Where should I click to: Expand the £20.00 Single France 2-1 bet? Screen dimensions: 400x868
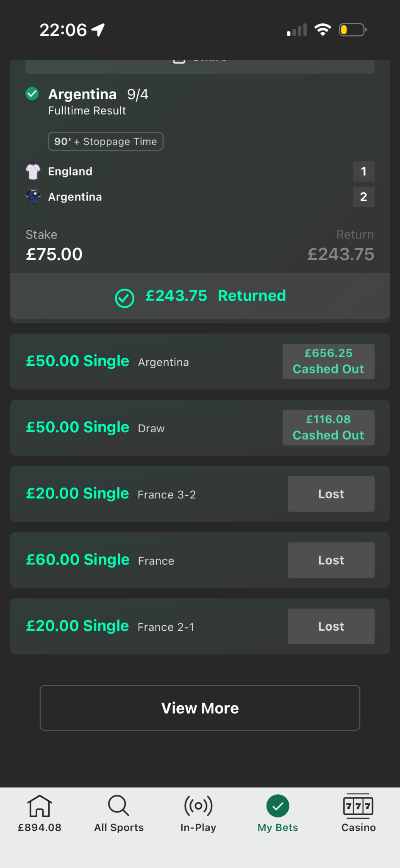(x=200, y=626)
